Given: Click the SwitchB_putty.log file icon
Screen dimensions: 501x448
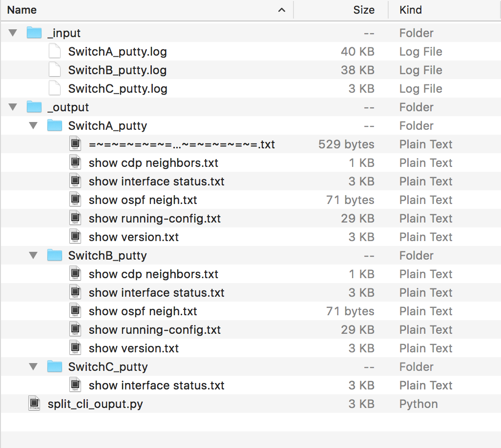Looking at the screenshot, I should (x=55, y=70).
